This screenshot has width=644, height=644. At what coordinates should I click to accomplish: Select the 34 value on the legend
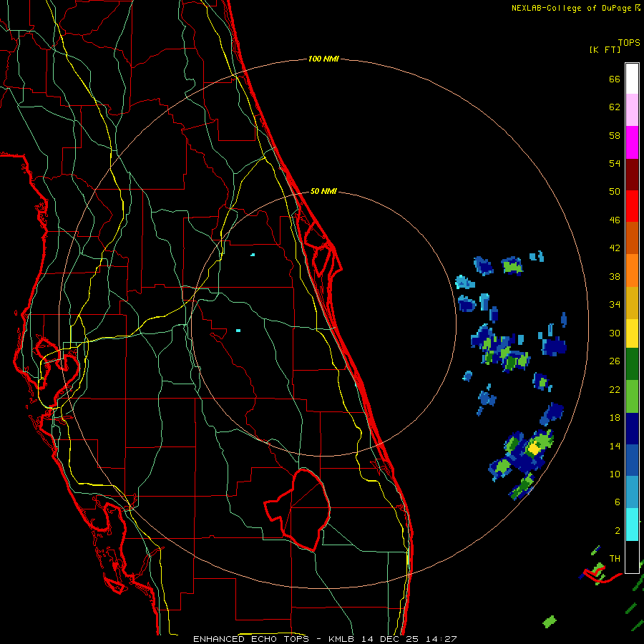(615, 305)
